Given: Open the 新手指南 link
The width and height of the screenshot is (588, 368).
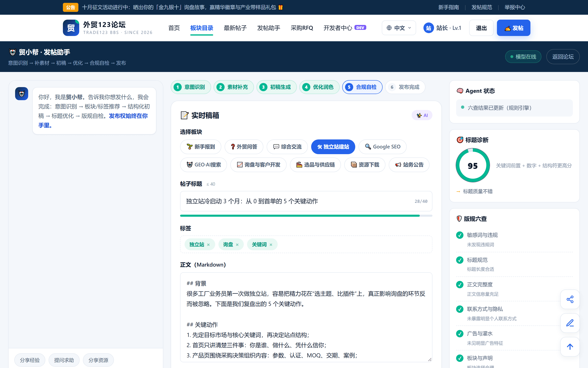Looking at the screenshot, I should pyautogui.click(x=449, y=7).
